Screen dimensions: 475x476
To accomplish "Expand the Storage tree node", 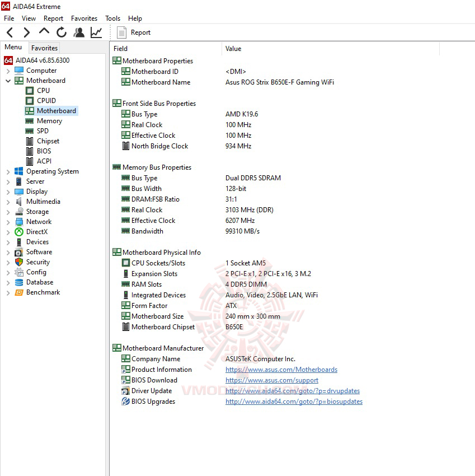I will pyautogui.click(x=8, y=212).
